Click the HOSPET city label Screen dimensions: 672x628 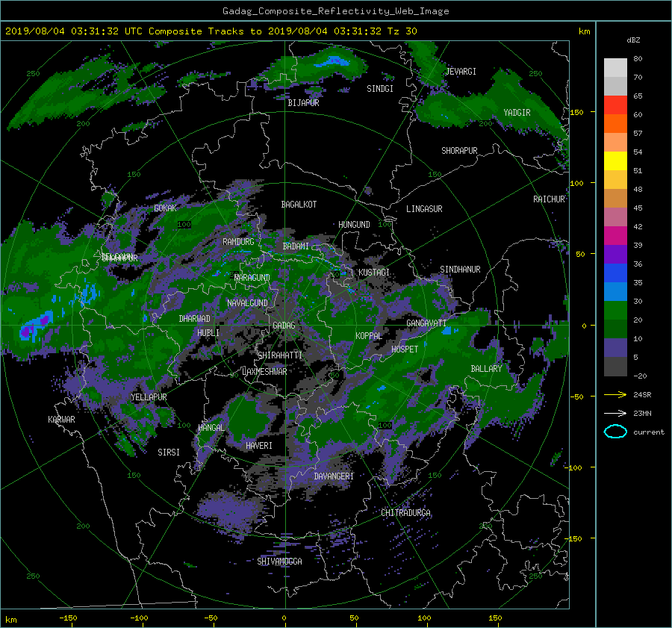point(405,349)
